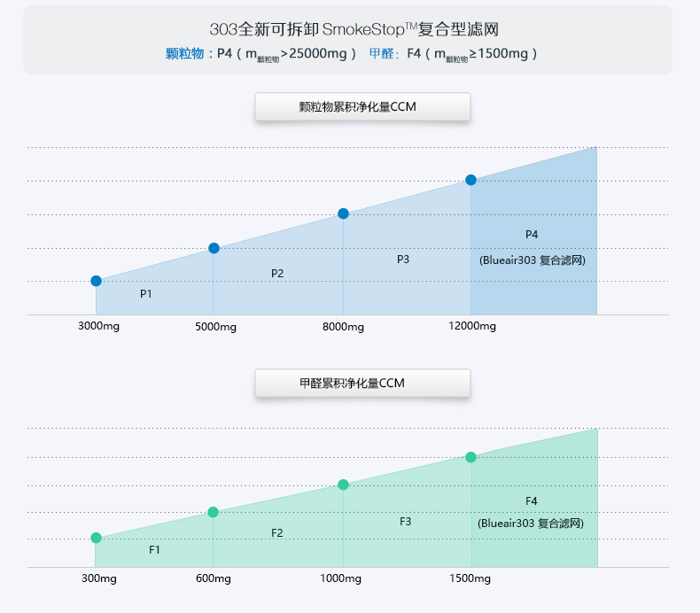Screen dimensions: 700x613
Task: Click the P3 region label in blue chart
Action: click(x=403, y=260)
